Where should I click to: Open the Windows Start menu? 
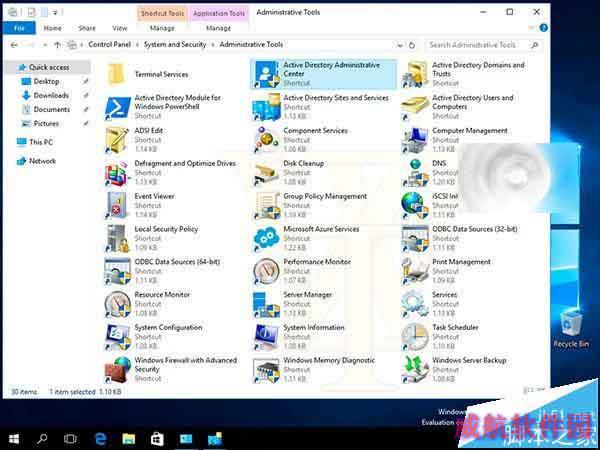[x=14, y=439]
